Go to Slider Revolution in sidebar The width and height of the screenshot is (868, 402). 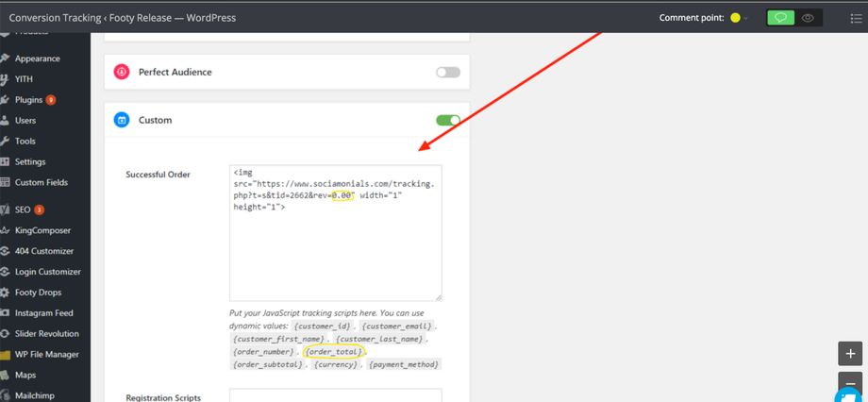pyautogui.click(x=47, y=334)
